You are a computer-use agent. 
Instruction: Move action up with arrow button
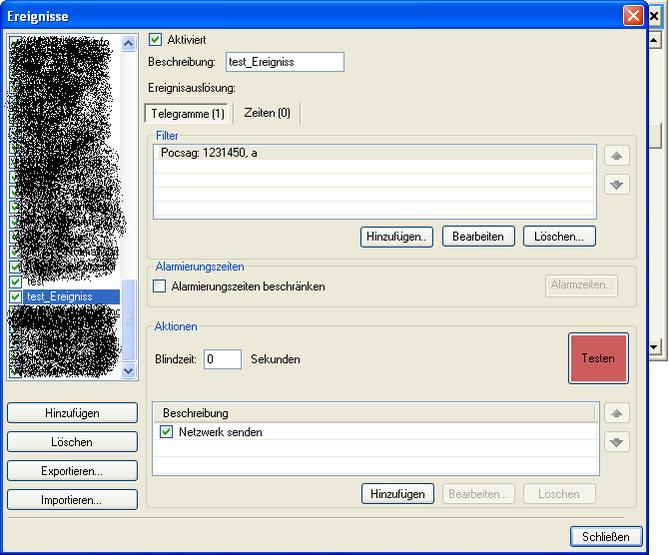point(617,414)
